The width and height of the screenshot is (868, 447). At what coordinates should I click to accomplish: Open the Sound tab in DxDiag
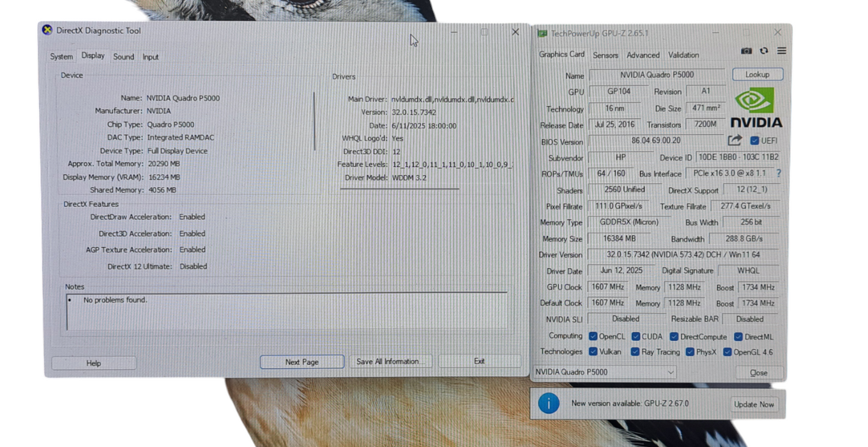pyautogui.click(x=123, y=57)
